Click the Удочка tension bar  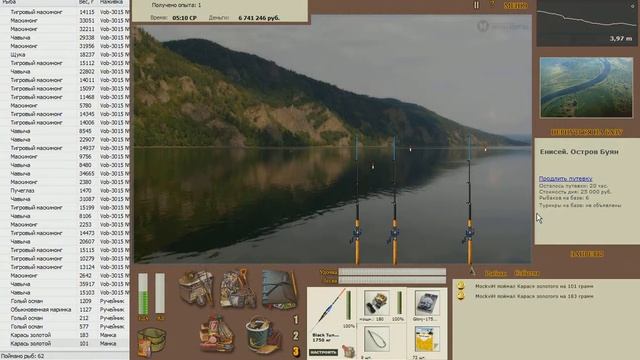pyautogui.click(x=392, y=272)
